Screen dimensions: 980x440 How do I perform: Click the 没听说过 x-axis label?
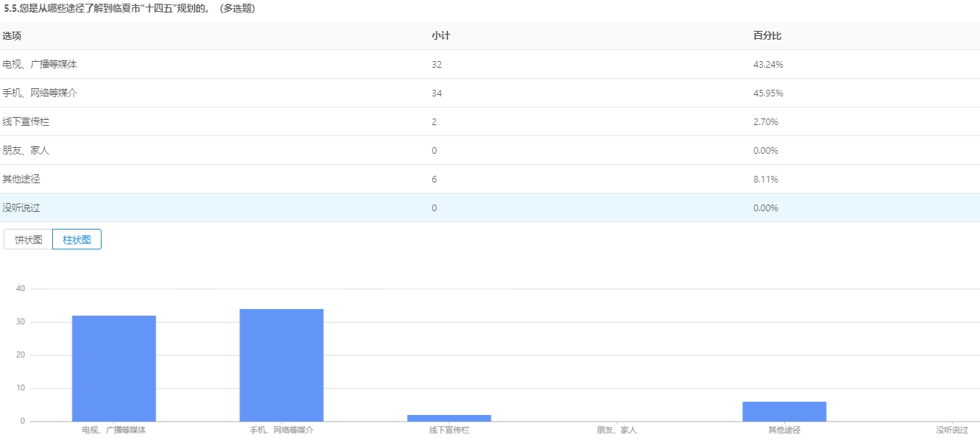[x=951, y=430]
